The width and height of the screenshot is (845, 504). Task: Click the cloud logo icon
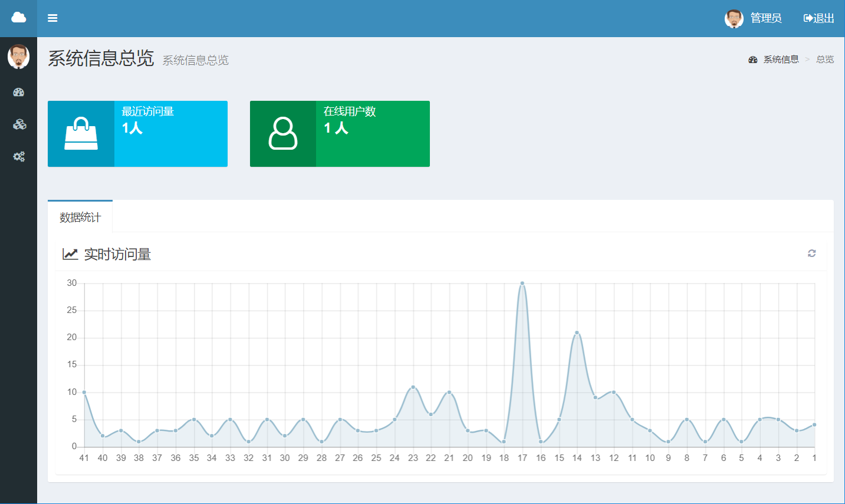[18, 18]
